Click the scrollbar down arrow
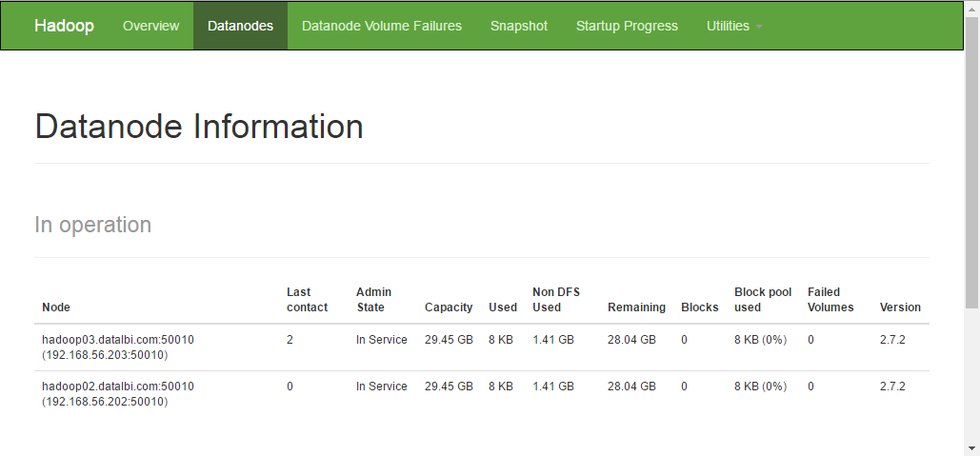The width and height of the screenshot is (980, 456). [971, 449]
